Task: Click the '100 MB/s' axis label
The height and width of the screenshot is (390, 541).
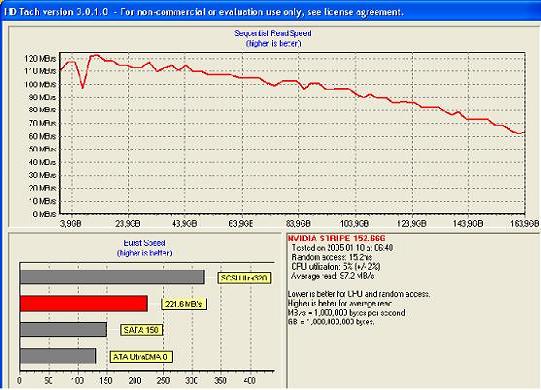Action: coord(40,84)
